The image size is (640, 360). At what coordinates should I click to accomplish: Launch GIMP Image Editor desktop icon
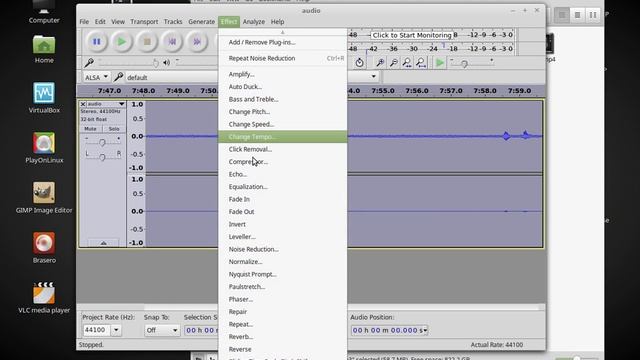(44, 198)
